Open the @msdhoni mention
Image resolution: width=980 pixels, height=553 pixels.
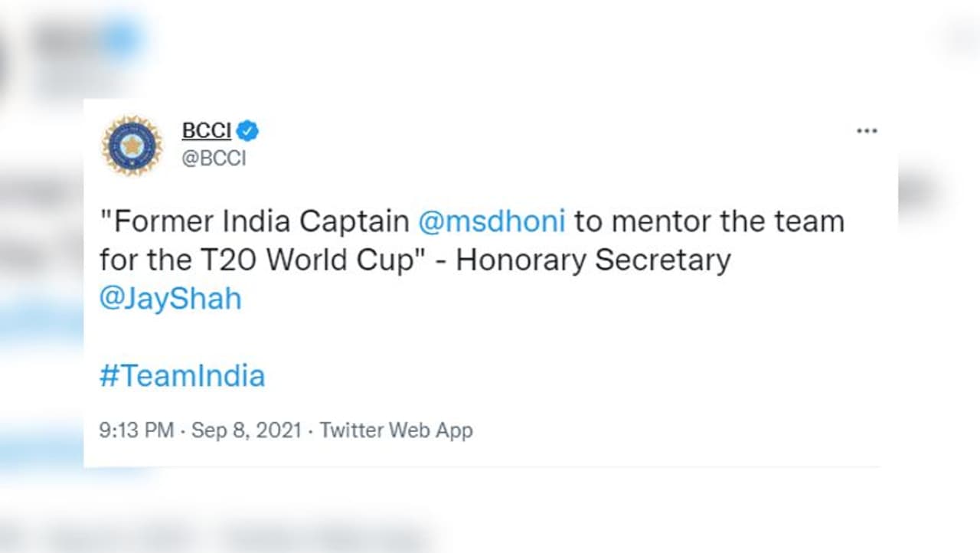pyautogui.click(x=492, y=222)
